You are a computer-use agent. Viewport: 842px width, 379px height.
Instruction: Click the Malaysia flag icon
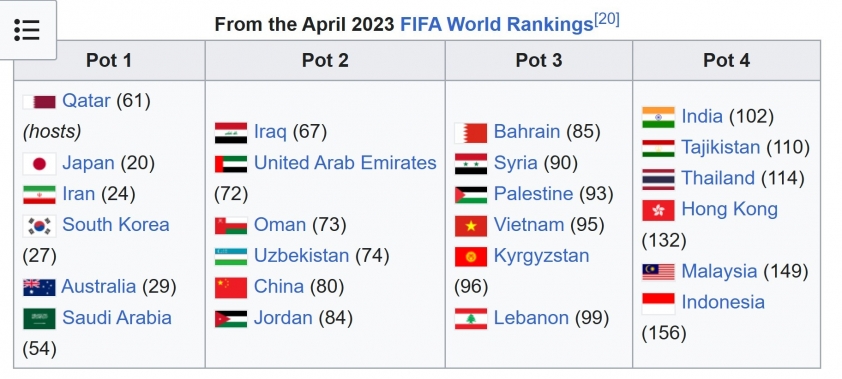point(658,272)
